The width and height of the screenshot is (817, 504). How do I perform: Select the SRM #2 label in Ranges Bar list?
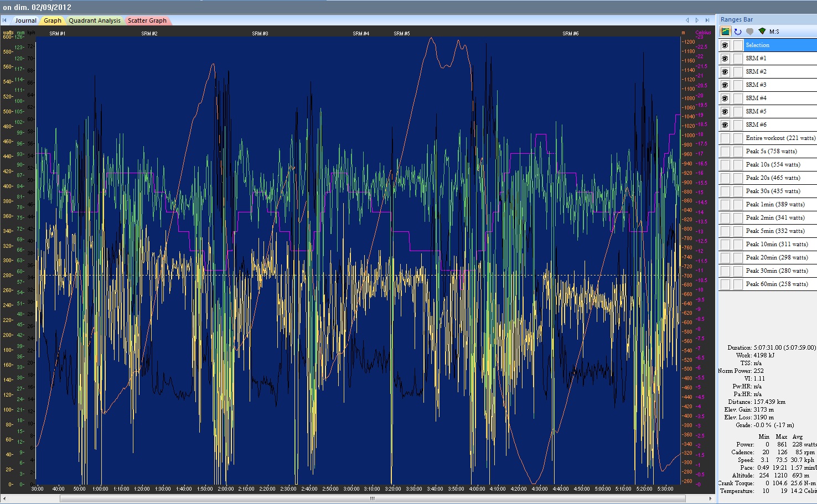click(x=756, y=72)
